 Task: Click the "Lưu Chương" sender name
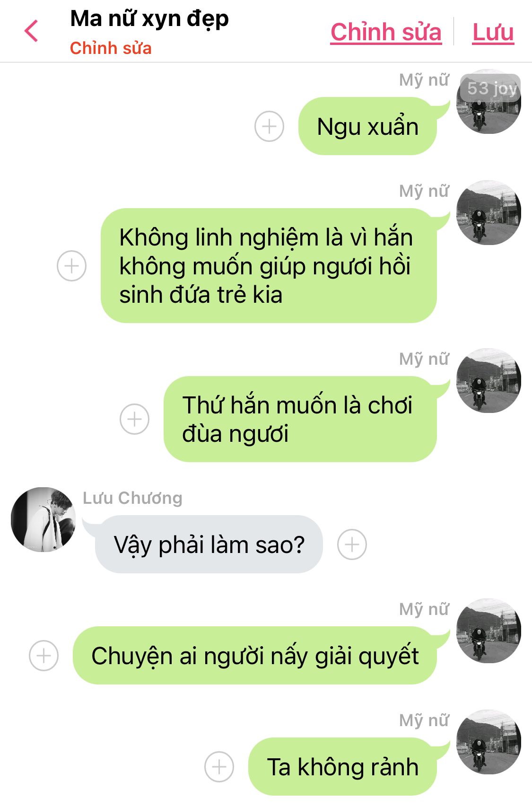point(132,498)
